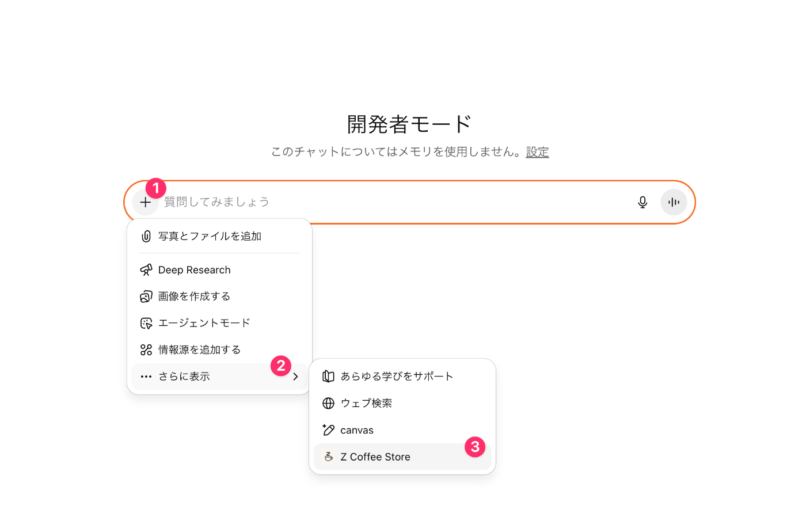Open voice mode with the waveform icon
This screenshot has height=532, width=806.
[x=673, y=202]
